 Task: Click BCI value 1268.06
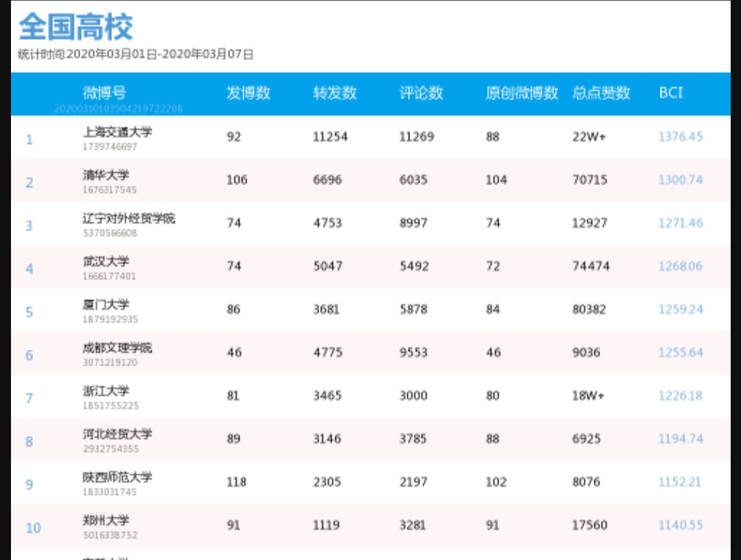click(x=681, y=266)
